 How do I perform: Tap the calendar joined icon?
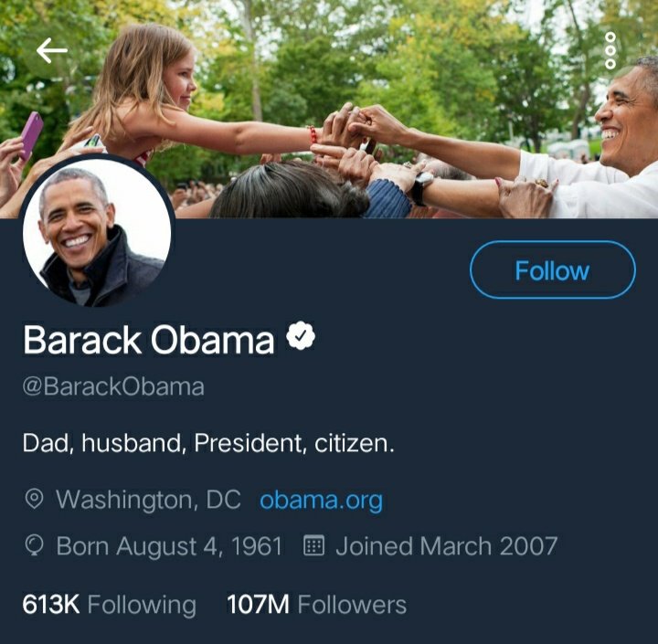pyautogui.click(x=313, y=545)
